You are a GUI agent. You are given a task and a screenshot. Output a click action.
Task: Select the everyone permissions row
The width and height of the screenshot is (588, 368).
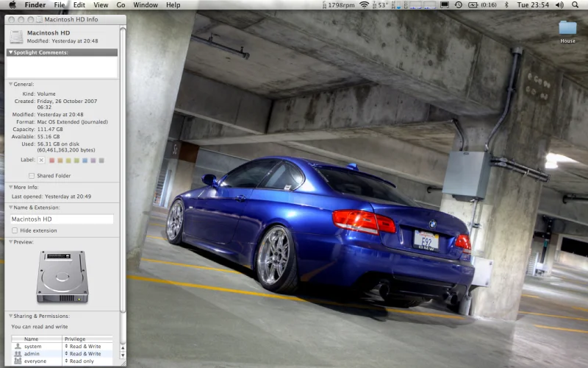coord(62,361)
